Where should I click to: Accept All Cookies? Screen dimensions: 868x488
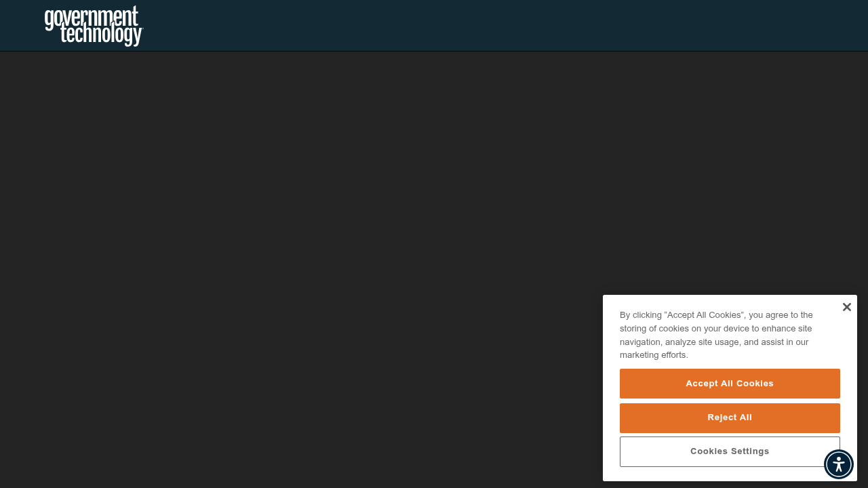[x=730, y=384]
